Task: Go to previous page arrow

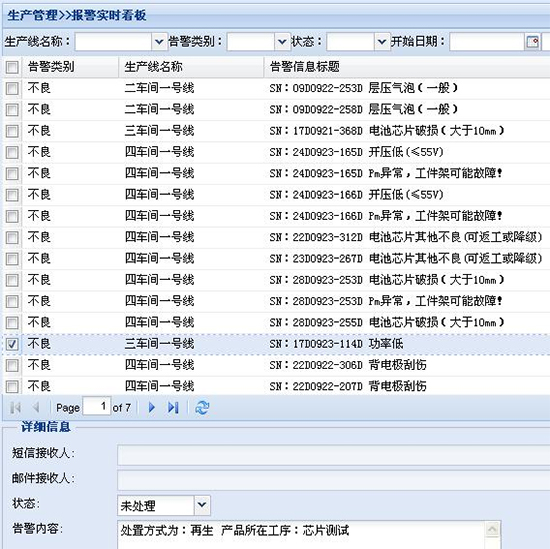Action: [36, 408]
